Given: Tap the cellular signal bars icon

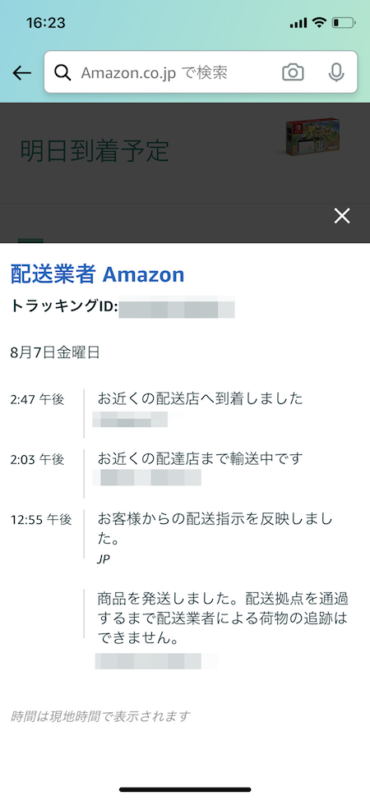Looking at the screenshot, I should [x=299, y=23].
